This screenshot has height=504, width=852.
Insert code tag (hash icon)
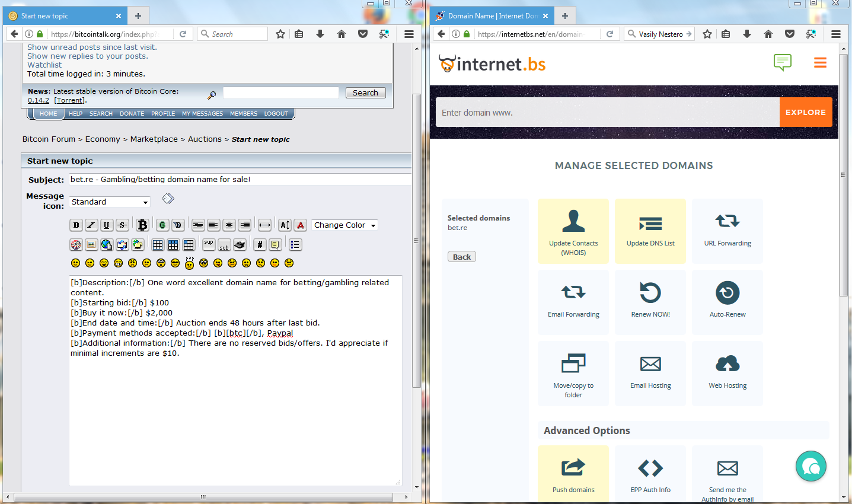click(x=260, y=244)
